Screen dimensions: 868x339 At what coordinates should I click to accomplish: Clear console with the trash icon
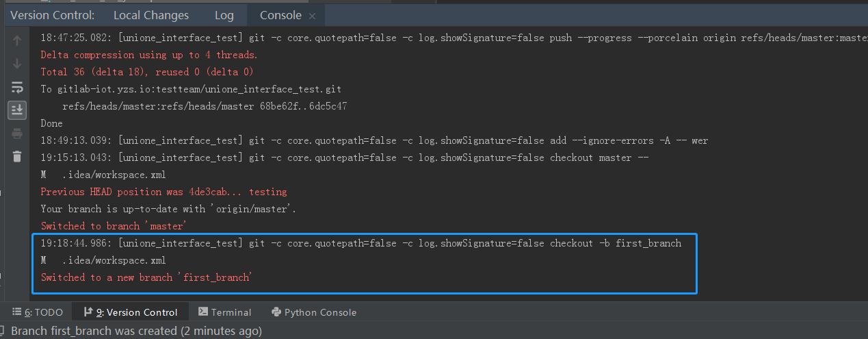(17, 157)
